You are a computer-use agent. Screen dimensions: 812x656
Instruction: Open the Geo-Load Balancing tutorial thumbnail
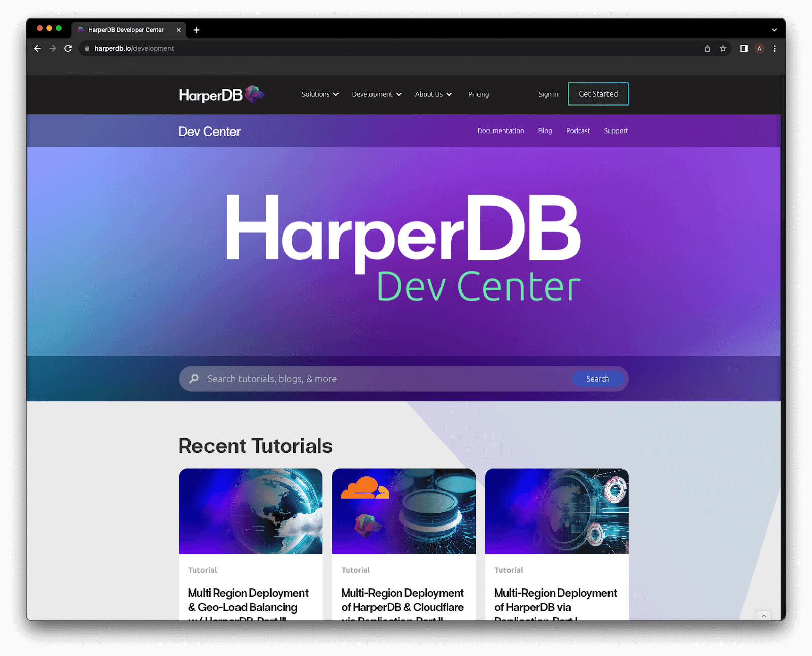pyautogui.click(x=251, y=511)
